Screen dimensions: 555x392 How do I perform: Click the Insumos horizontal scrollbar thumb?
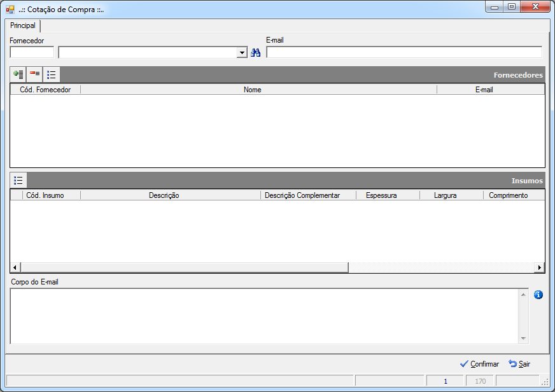click(x=185, y=267)
